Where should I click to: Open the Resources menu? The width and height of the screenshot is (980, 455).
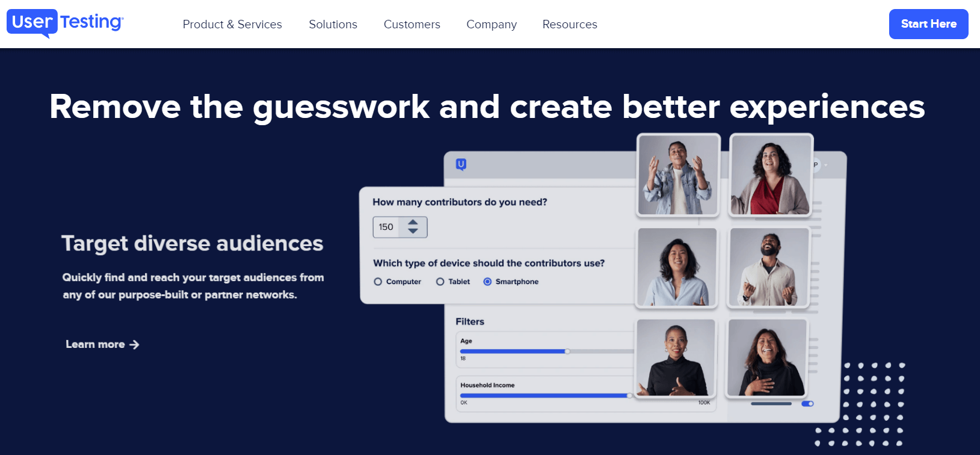[x=569, y=24]
